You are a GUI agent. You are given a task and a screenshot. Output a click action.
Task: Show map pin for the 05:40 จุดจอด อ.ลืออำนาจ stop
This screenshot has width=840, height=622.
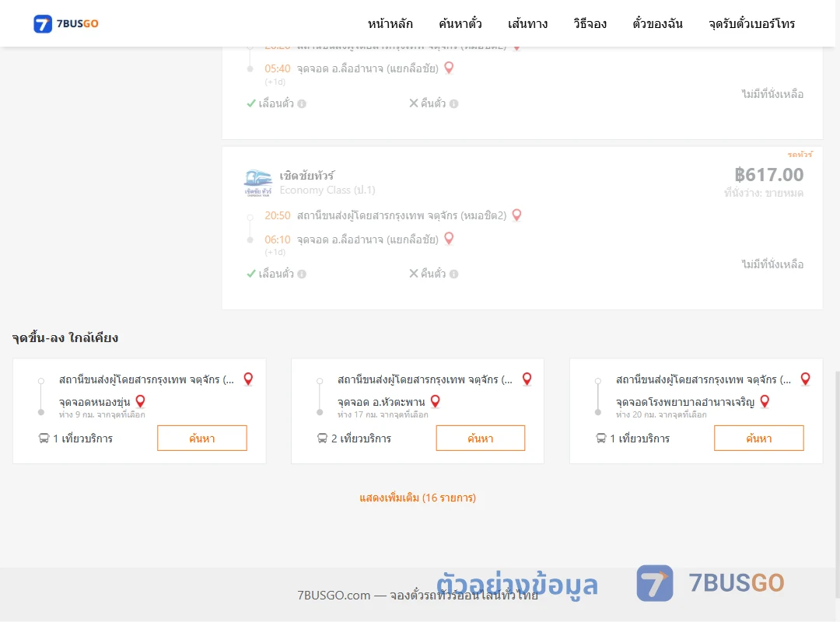pos(449,68)
